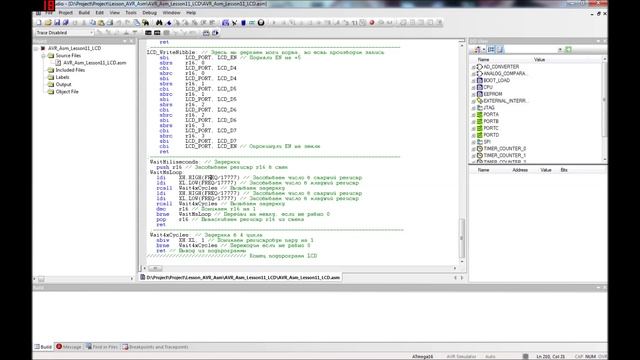Click the ATmega16 device label in the status bar
This screenshot has height=360, width=640.
pyautogui.click(x=422, y=356)
